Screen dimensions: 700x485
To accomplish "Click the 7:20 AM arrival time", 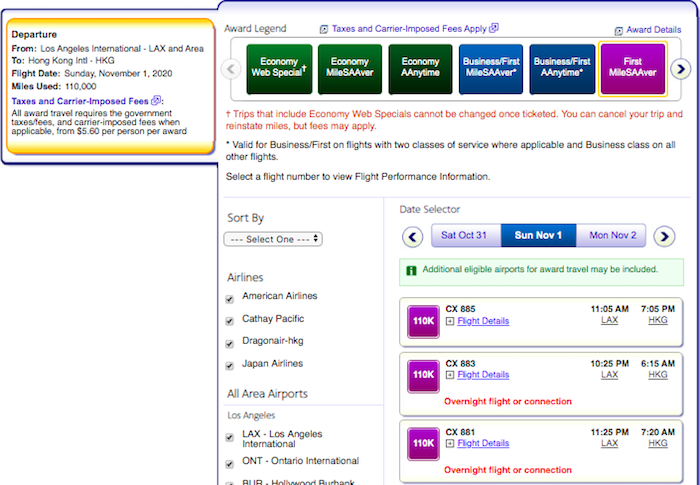I will pos(658,432).
